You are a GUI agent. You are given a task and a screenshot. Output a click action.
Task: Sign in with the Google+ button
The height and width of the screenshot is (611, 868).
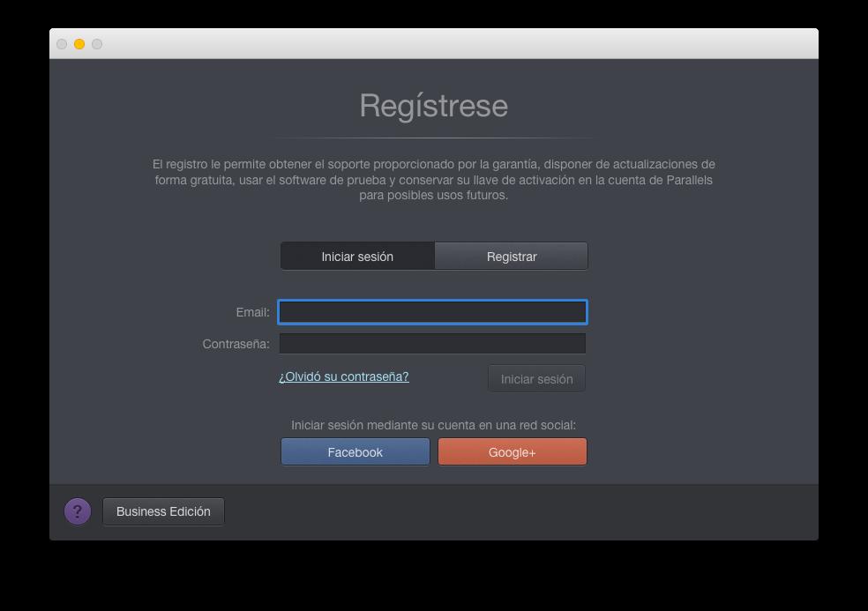click(512, 452)
